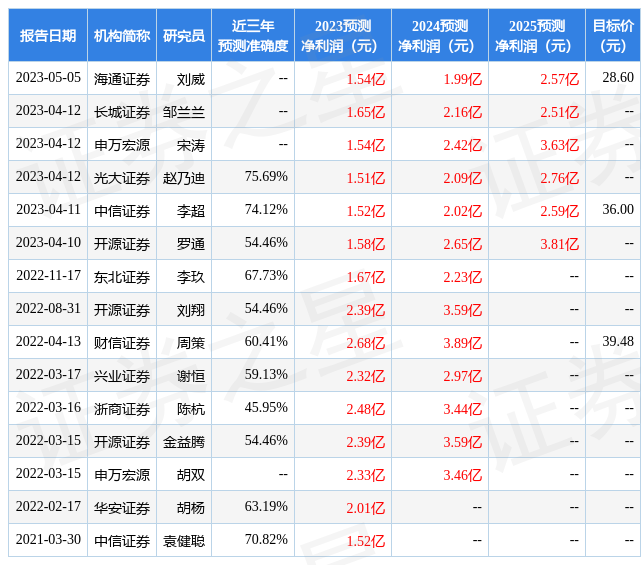This screenshot has height=565, width=641.
Task: Click 2023 profit value 1.65亿
Action: 365,112
